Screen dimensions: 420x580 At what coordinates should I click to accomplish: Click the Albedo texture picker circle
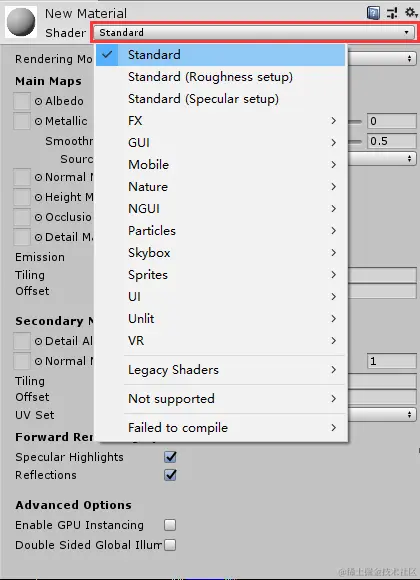point(38,101)
